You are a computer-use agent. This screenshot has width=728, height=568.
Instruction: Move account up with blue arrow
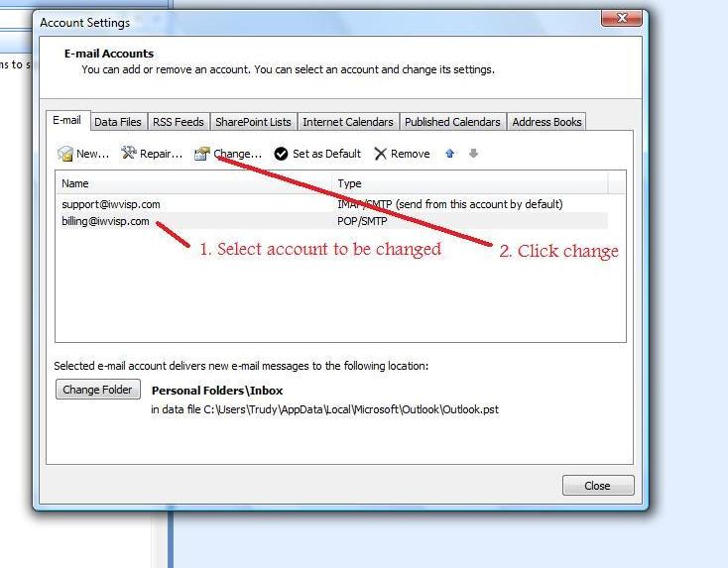pos(450,154)
